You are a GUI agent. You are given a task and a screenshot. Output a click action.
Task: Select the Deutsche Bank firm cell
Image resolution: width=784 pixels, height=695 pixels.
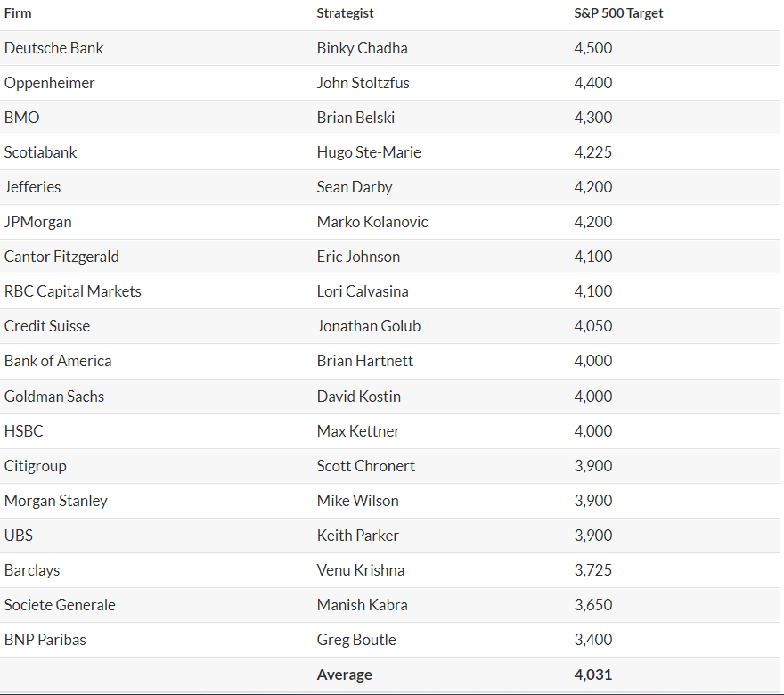click(x=54, y=48)
